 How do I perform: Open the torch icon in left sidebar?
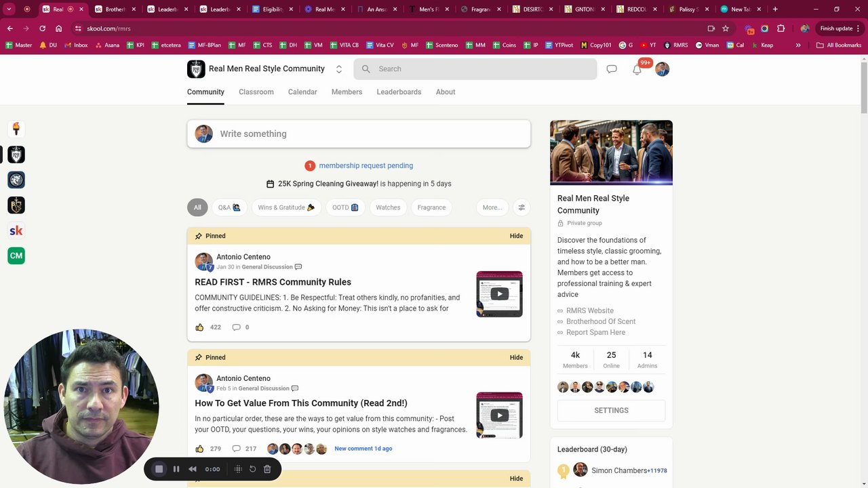pos(16,129)
